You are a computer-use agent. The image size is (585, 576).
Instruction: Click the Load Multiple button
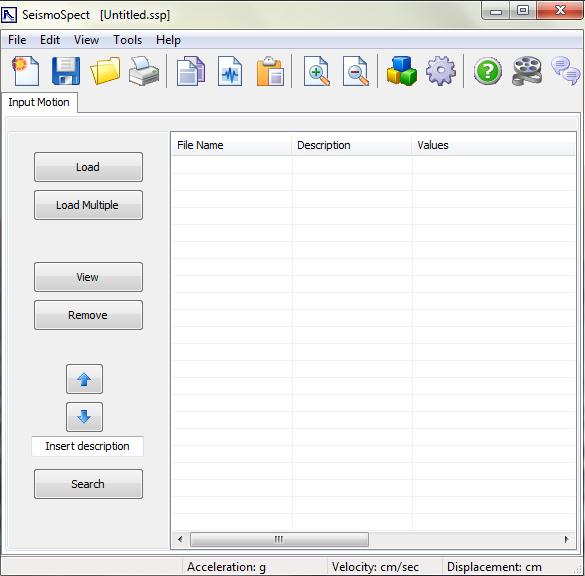(88, 205)
